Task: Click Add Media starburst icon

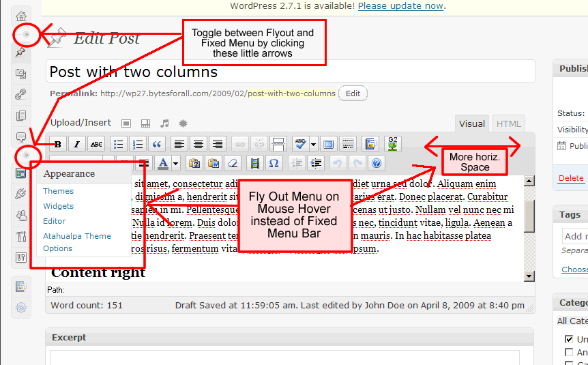Action: pyautogui.click(x=183, y=123)
